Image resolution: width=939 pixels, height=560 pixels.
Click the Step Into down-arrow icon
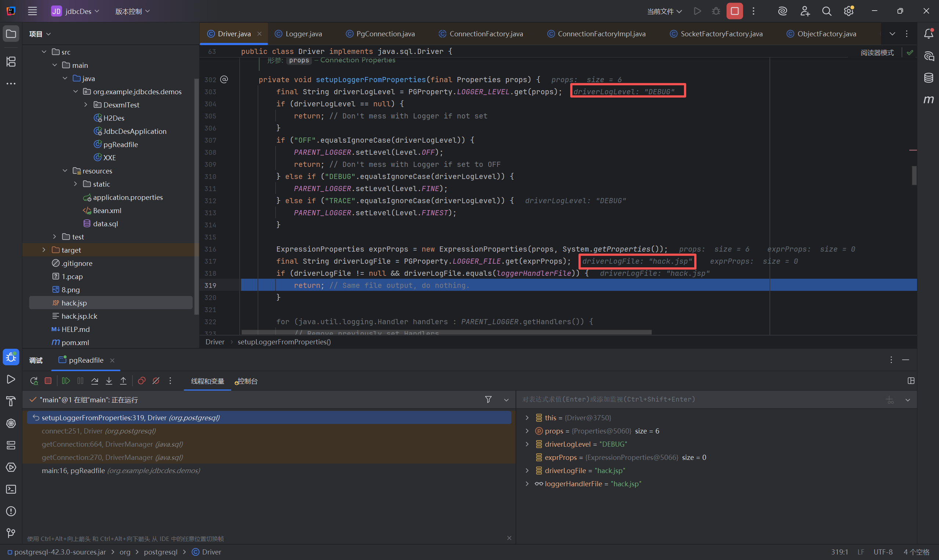[x=109, y=381]
